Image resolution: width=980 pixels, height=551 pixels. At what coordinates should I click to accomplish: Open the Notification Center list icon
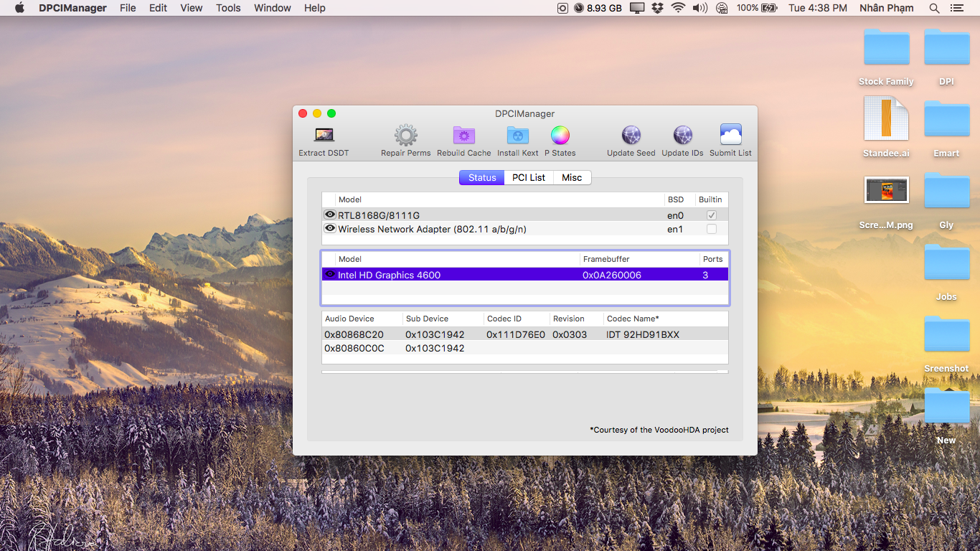(956, 8)
